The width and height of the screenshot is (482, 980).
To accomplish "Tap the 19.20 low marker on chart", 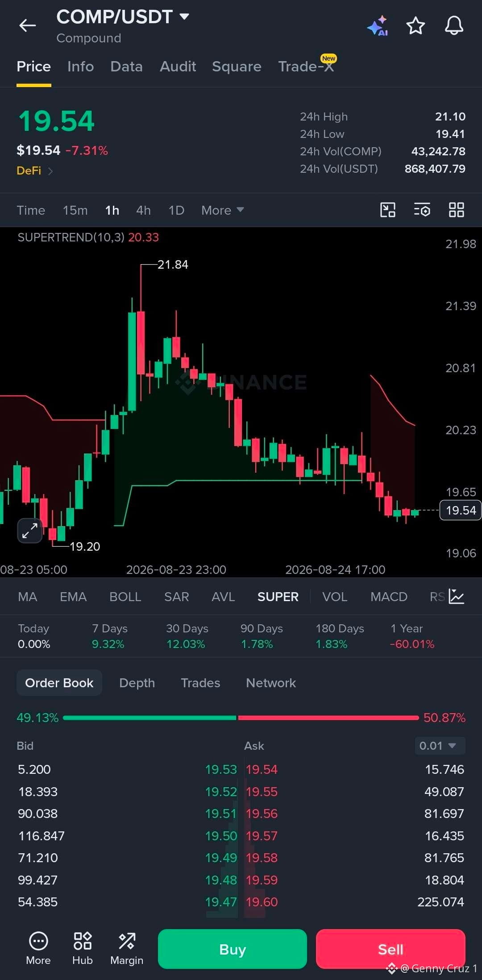I will 85,546.
